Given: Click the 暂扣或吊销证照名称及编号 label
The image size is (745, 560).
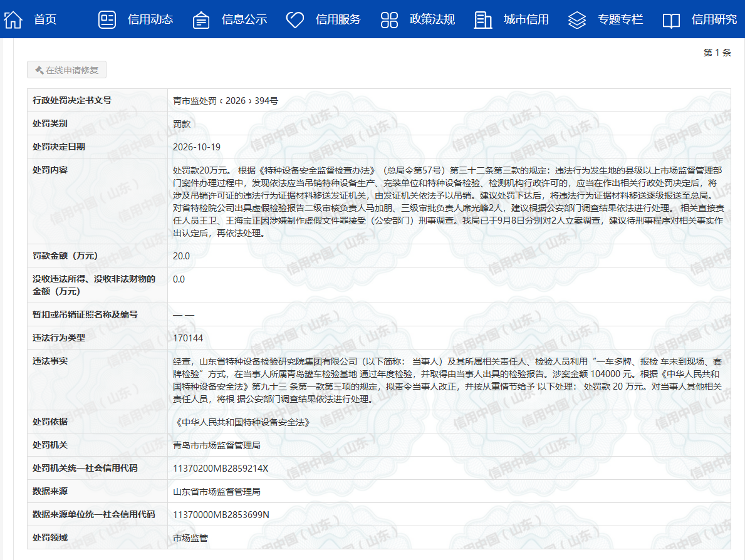Looking at the screenshot, I should coord(85,314).
